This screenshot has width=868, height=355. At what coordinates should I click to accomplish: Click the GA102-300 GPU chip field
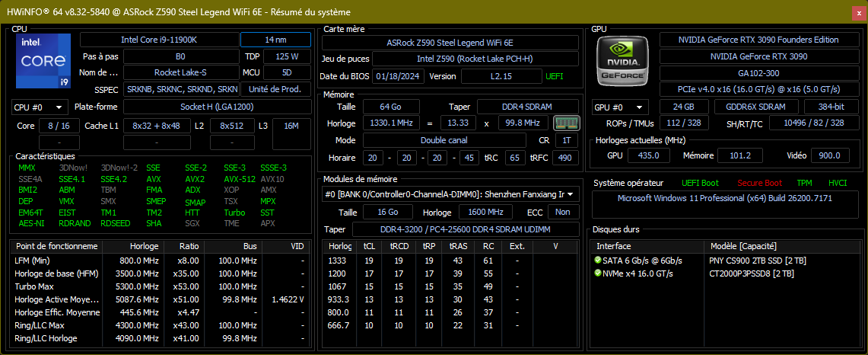pos(758,73)
